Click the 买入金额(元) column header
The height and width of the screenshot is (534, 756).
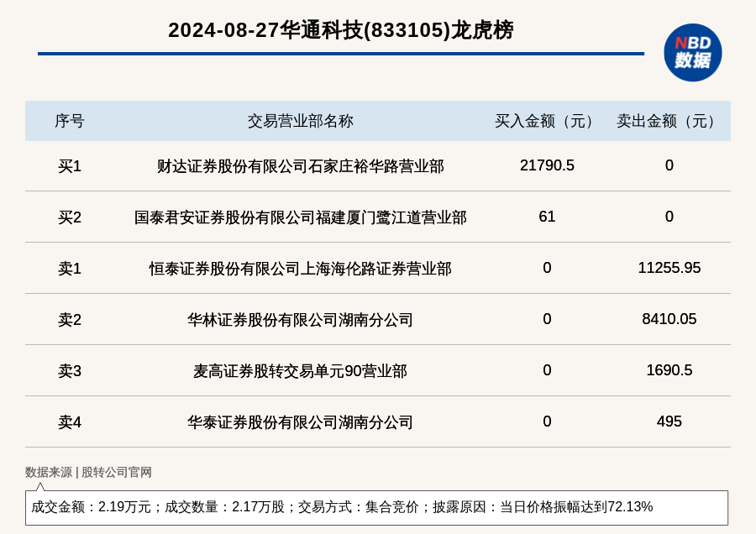(547, 121)
